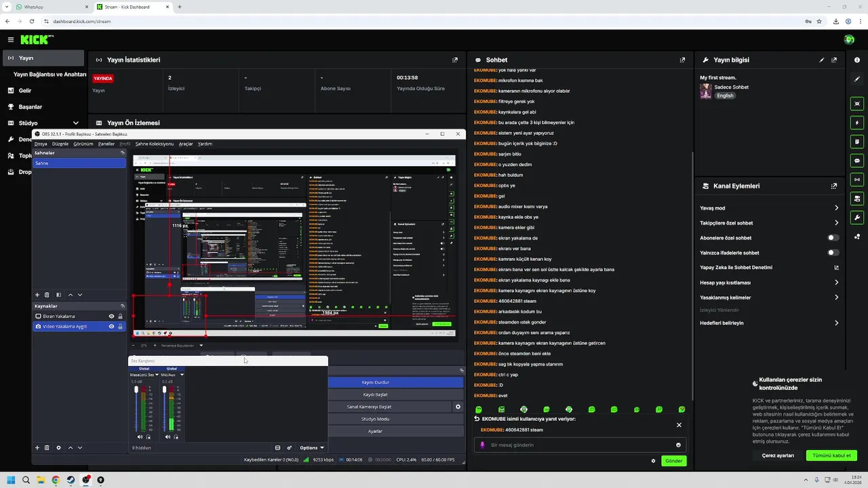Image resolution: width=868 pixels, height=488 pixels.
Task: Open the Kick hamburger menu
Action: tap(10, 40)
